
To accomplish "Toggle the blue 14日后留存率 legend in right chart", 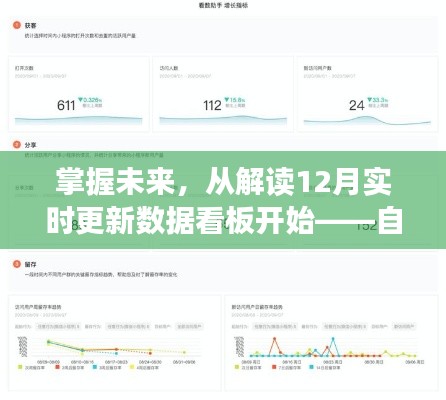I will [325, 367].
